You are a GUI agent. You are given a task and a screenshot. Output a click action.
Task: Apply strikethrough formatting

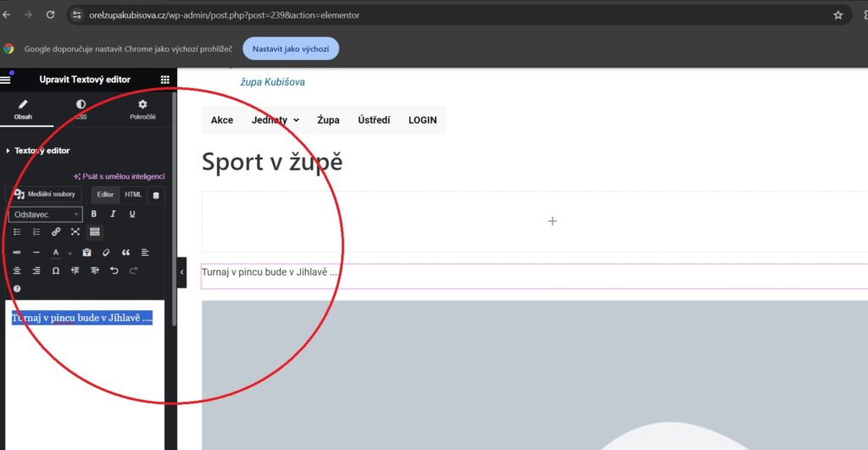17,253
